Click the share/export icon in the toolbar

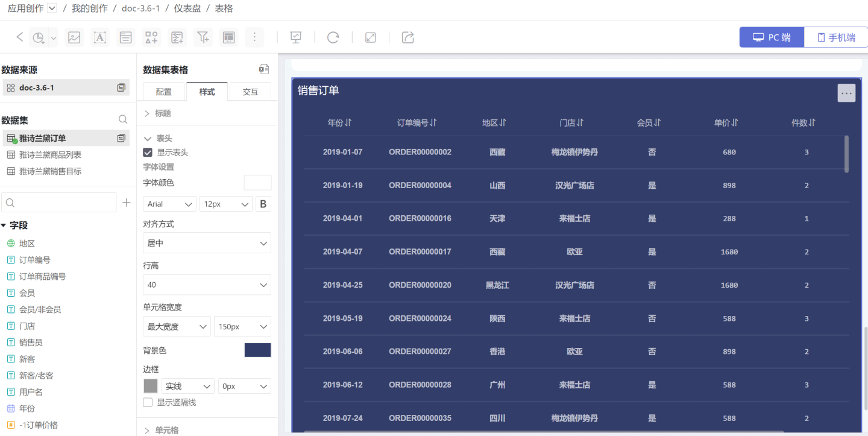tap(408, 37)
